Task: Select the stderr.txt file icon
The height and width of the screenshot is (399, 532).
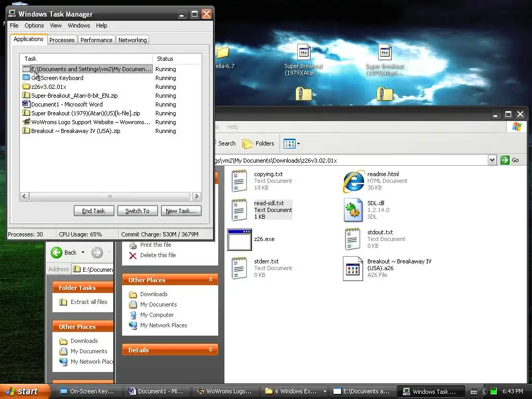Action: pos(239,268)
